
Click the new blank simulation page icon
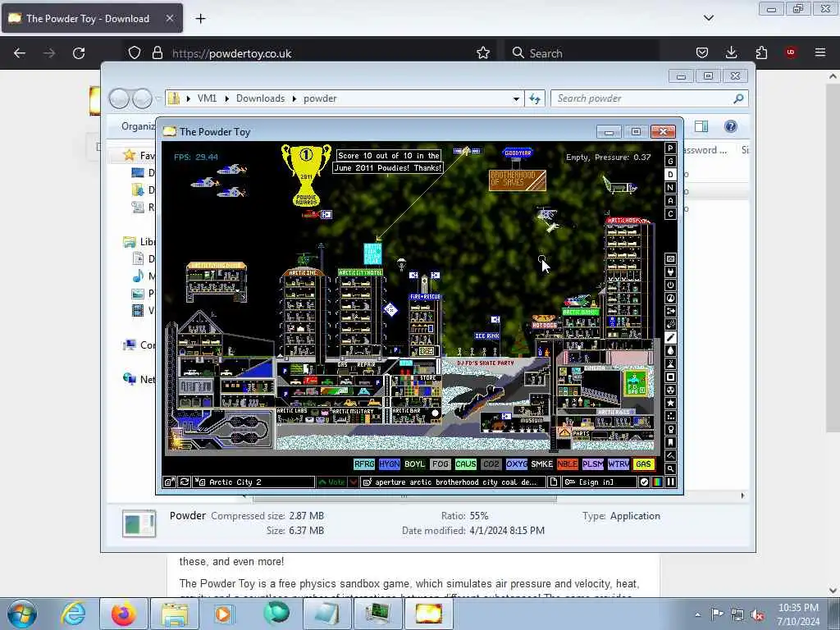554,482
